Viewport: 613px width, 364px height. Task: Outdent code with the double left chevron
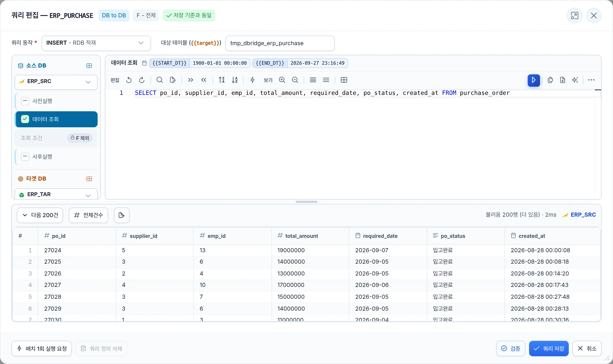[x=203, y=80]
